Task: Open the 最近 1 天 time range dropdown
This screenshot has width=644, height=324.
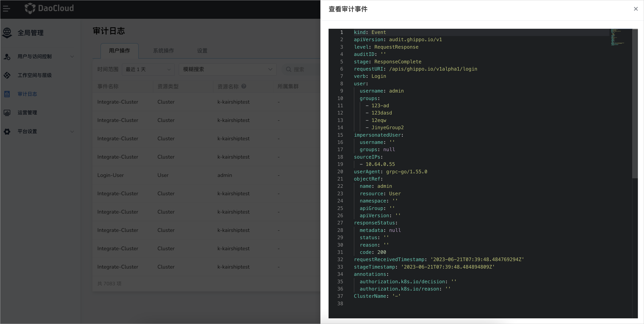Action: click(x=148, y=69)
